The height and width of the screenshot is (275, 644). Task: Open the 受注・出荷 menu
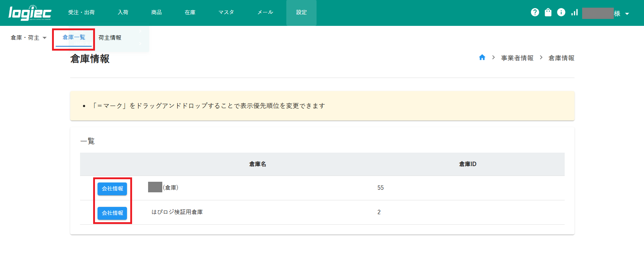81,12
